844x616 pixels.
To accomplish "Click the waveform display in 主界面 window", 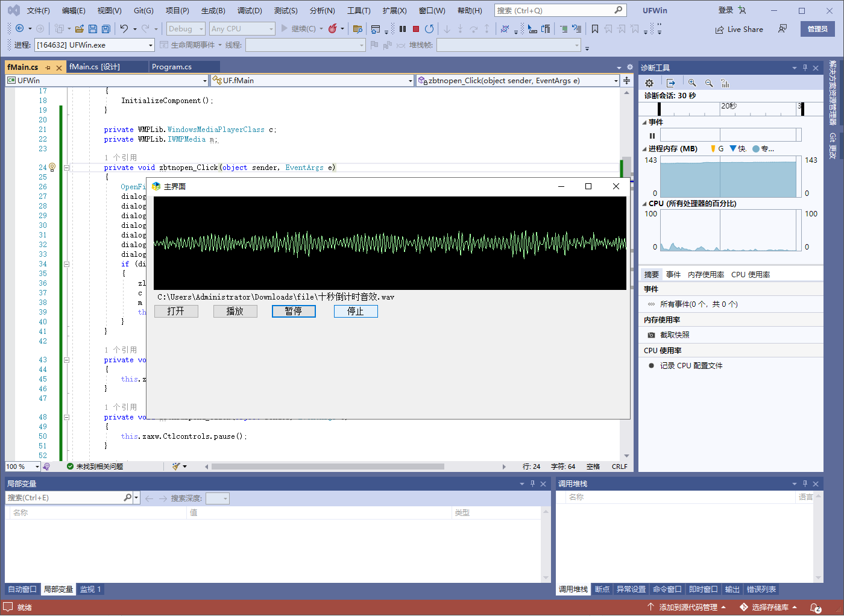I will (390, 244).
